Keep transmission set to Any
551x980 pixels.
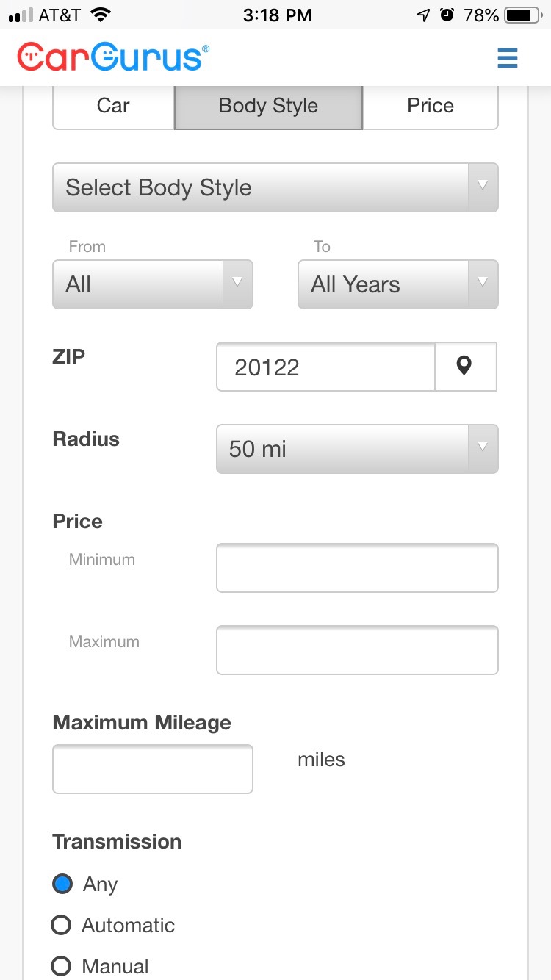(x=62, y=884)
